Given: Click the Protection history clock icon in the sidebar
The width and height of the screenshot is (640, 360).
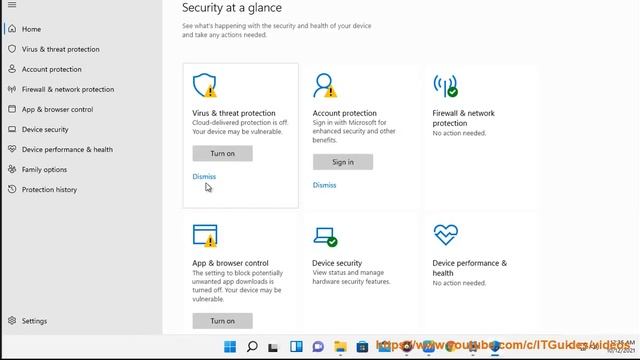Looking at the screenshot, I should (12, 189).
